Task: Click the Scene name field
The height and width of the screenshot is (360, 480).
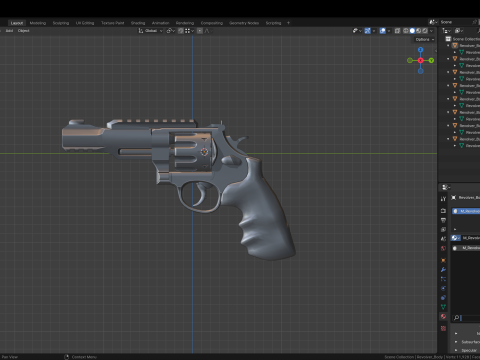Action: click(x=458, y=22)
